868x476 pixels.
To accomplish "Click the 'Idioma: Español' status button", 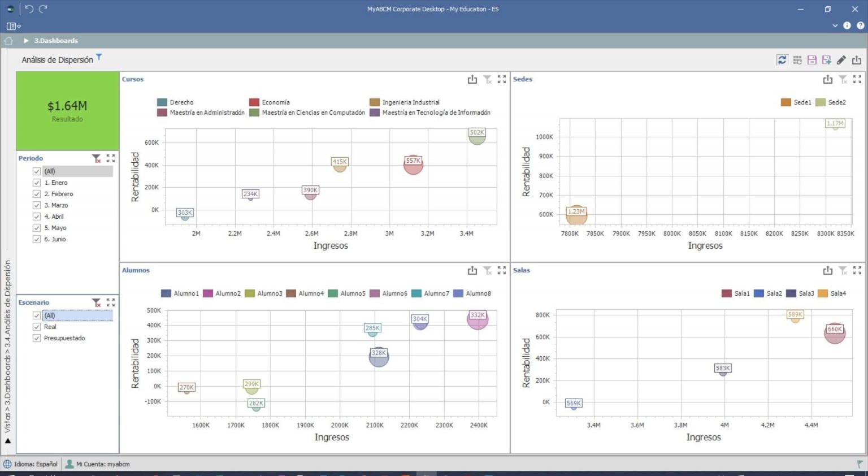I will [x=31, y=464].
